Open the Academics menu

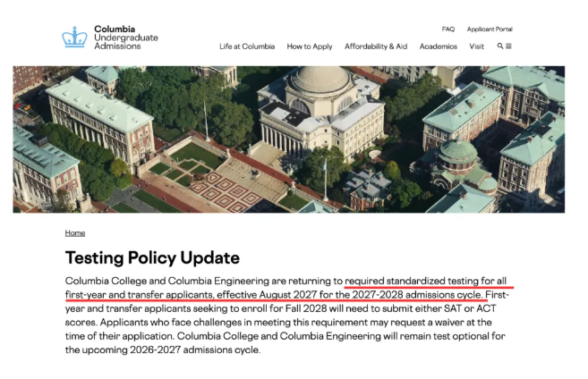click(439, 46)
